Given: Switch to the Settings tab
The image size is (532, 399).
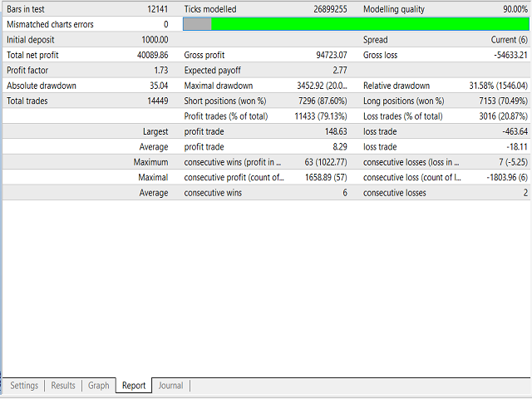Looking at the screenshot, I should click(x=24, y=386).
